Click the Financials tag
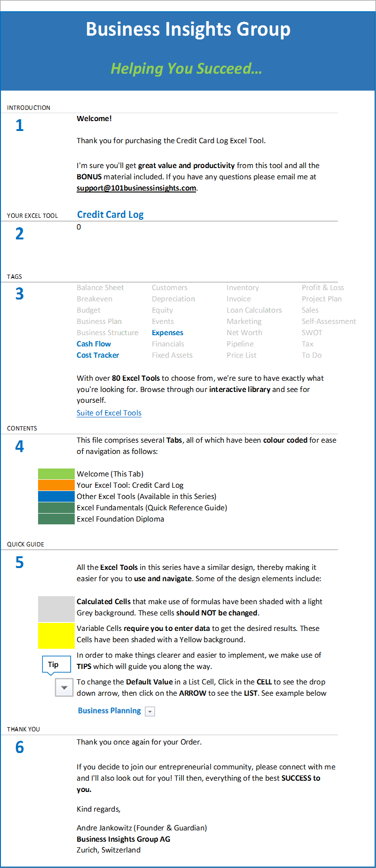 168,344
